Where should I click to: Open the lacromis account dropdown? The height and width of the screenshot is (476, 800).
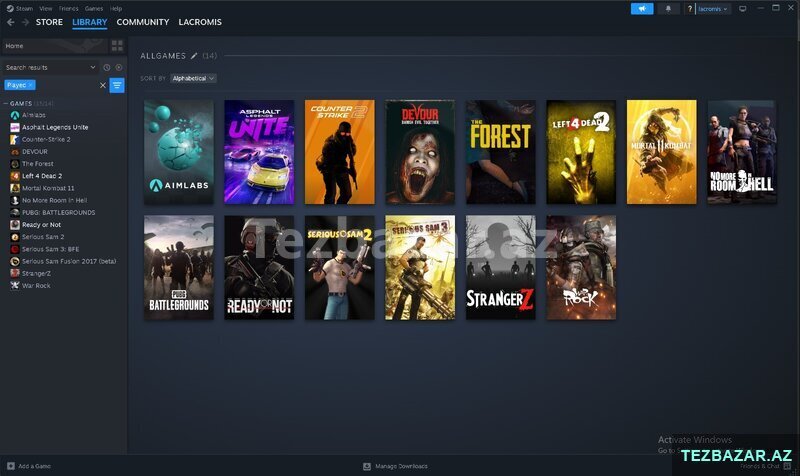click(713, 9)
